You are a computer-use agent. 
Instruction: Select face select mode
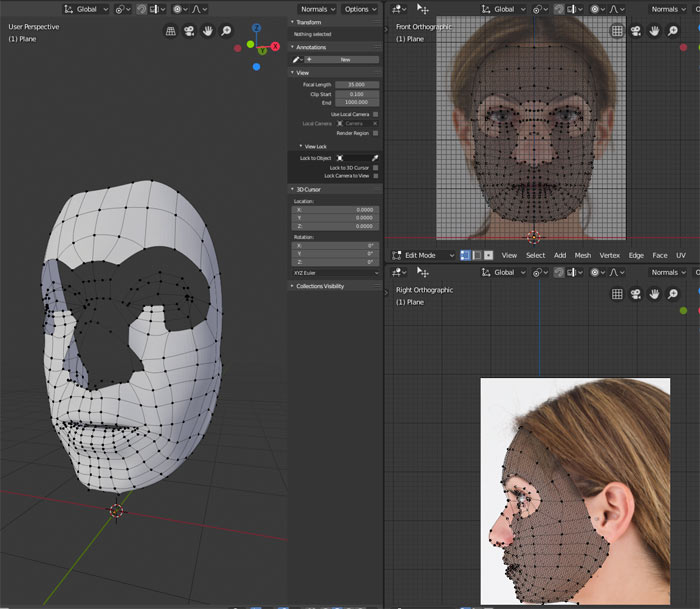pos(489,255)
